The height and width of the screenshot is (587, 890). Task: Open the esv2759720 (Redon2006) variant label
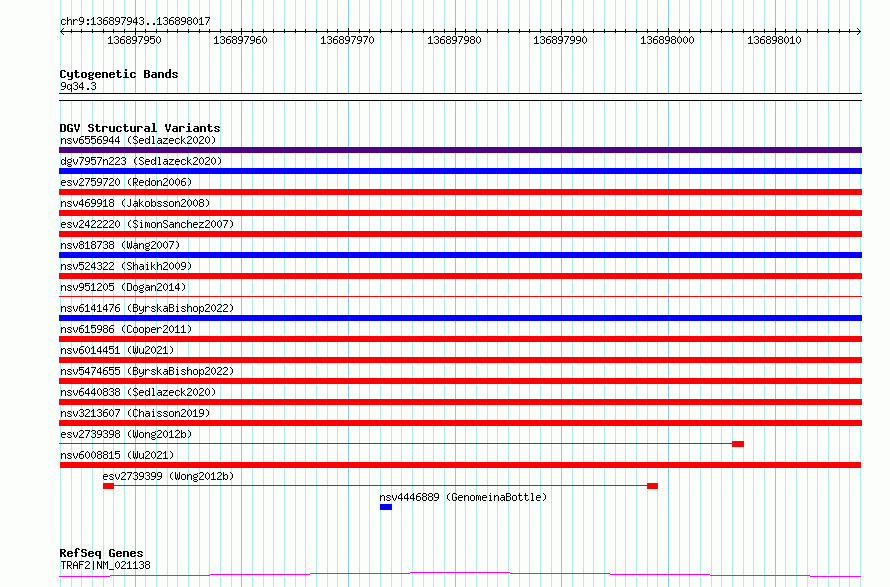tap(126, 182)
